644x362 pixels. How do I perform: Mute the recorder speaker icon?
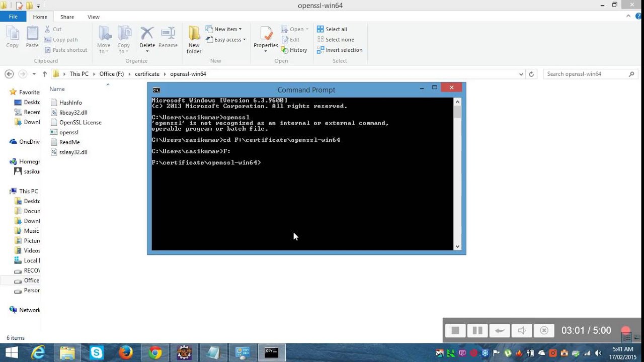(x=522, y=330)
